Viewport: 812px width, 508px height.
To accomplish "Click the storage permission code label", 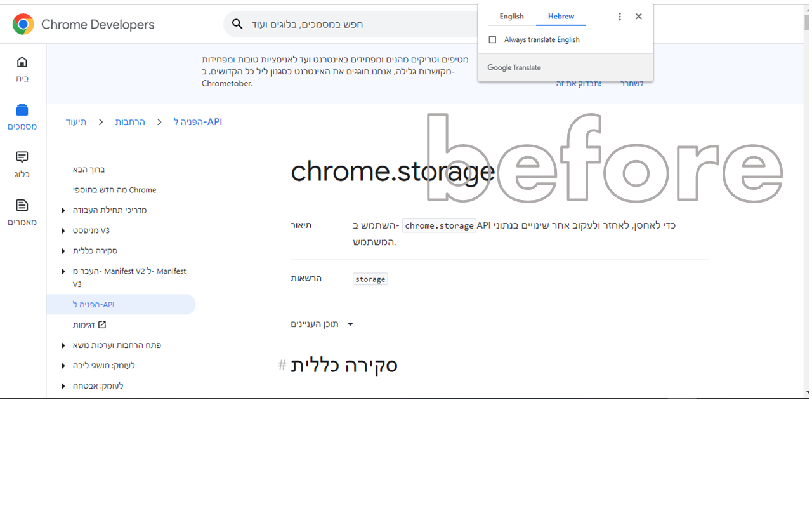I will point(370,279).
